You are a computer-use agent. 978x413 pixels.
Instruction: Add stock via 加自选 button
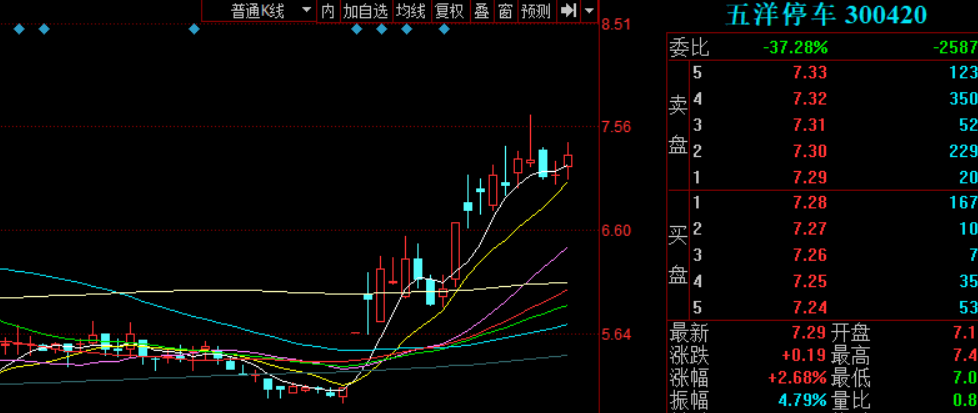pos(366,11)
